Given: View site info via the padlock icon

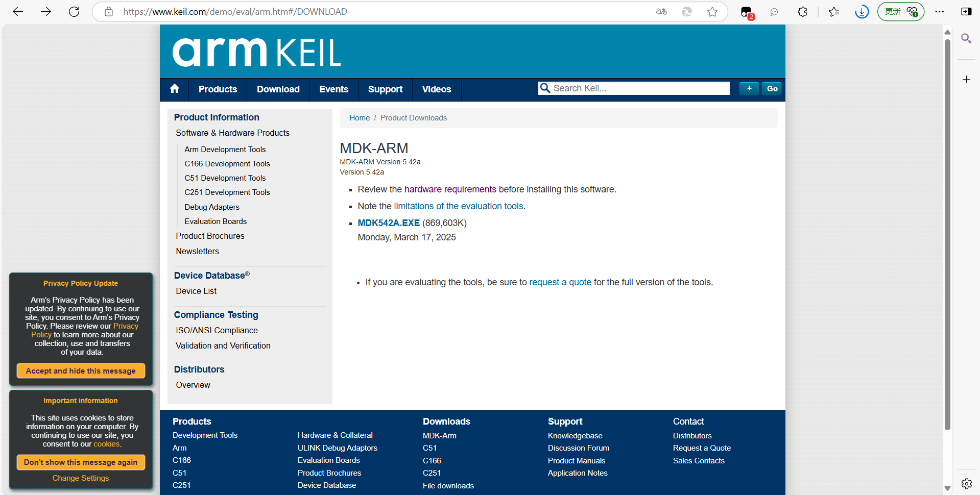Looking at the screenshot, I should 109,12.
